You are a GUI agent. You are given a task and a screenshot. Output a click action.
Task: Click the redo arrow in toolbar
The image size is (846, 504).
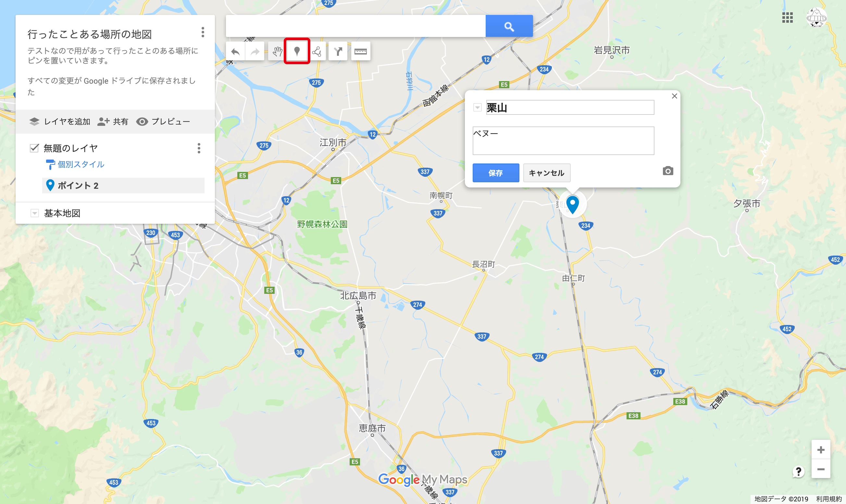coord(255,51)
